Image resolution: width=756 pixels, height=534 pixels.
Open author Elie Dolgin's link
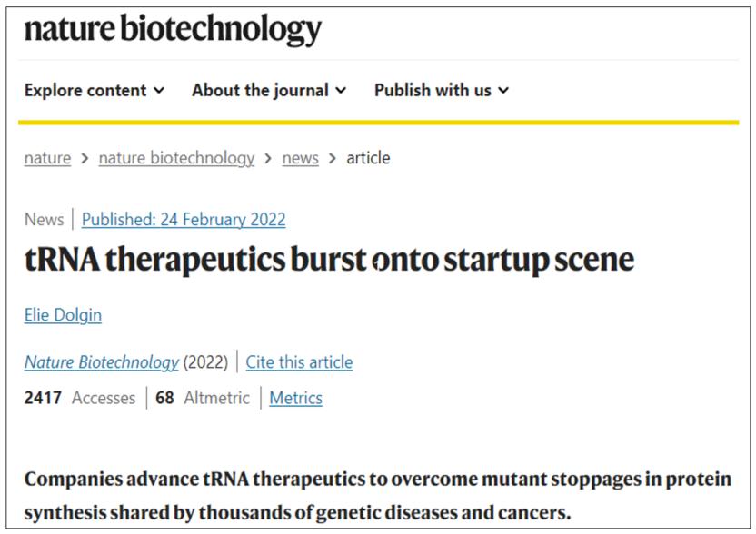63,315
